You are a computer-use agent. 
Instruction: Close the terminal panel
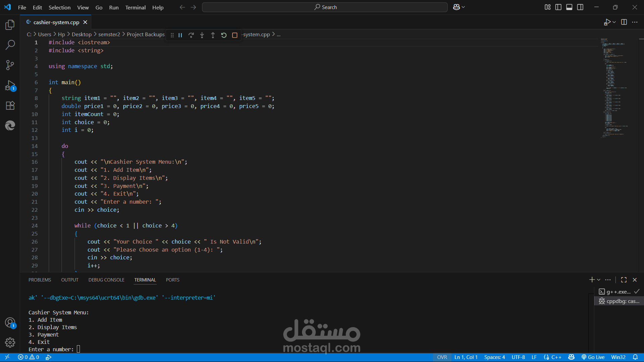coord(635,280)
